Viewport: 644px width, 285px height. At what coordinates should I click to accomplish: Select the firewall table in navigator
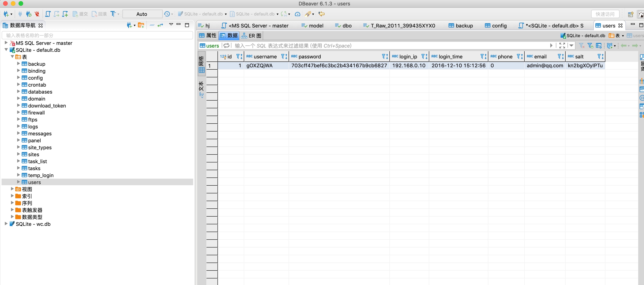pyautogui.click(x=36, y=113)
